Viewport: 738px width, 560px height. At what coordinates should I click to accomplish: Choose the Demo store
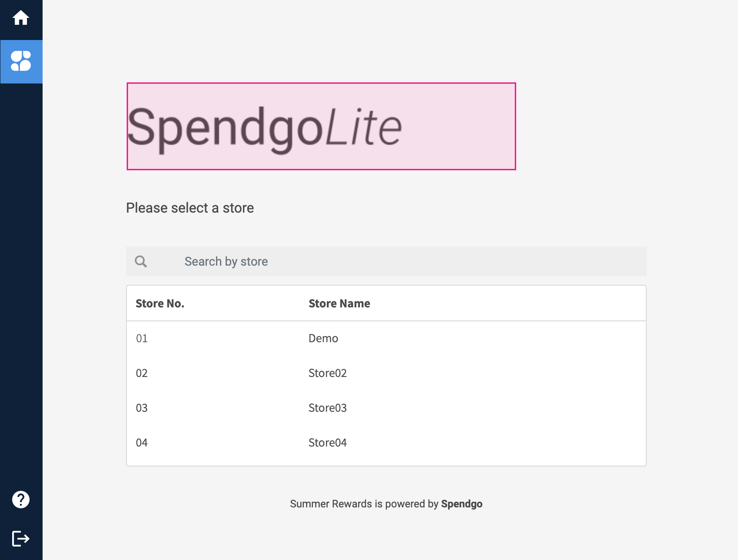pos(323,338)
